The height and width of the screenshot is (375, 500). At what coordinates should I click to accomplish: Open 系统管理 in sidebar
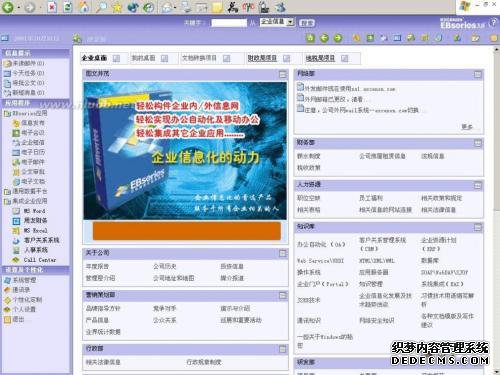click(20, 280)
